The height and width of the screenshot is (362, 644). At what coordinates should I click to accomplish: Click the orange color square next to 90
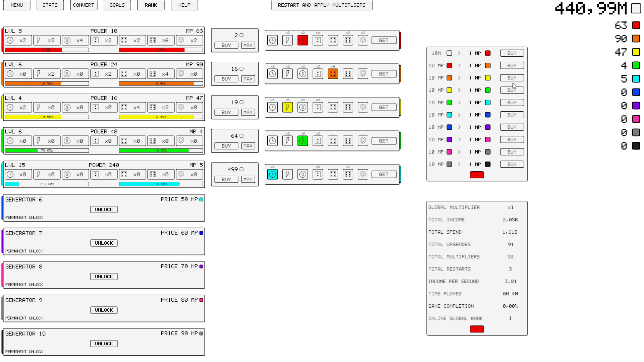tap(636, 39)
